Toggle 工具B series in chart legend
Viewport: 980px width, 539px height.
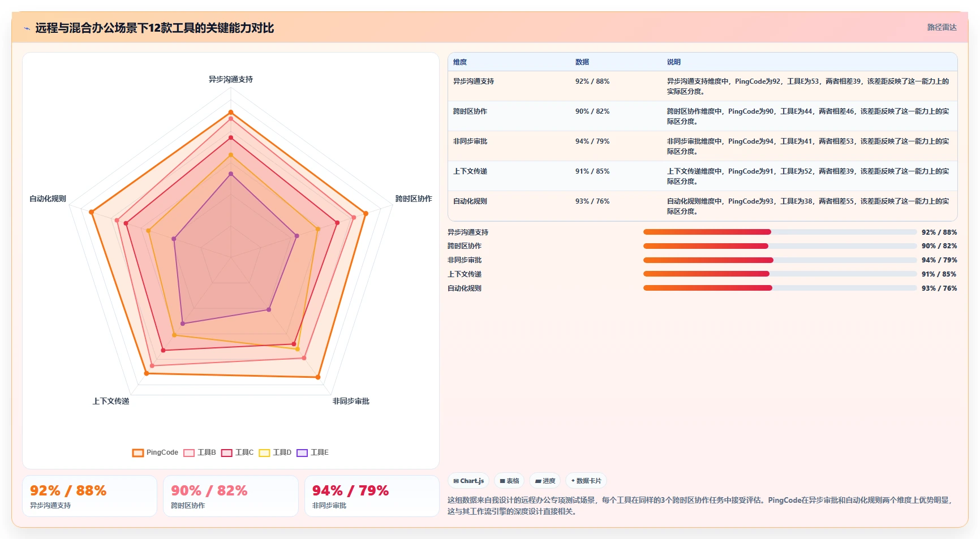click(x=200, y=452)
